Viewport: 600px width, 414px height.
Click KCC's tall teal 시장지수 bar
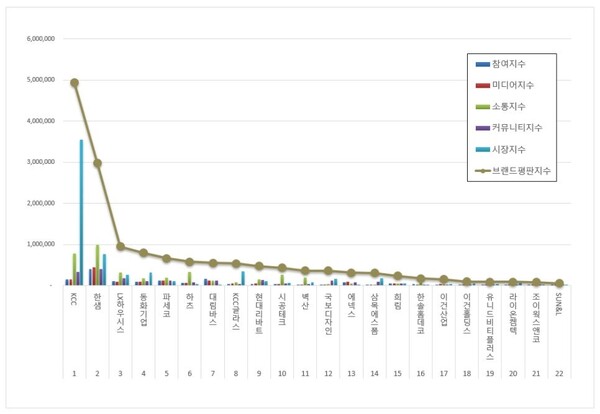pos(81,212)
